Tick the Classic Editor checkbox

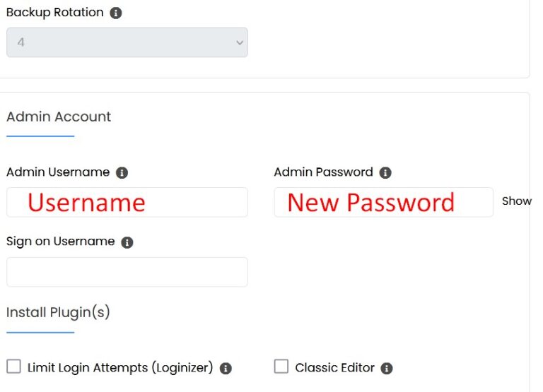click(x=281, y=366)
